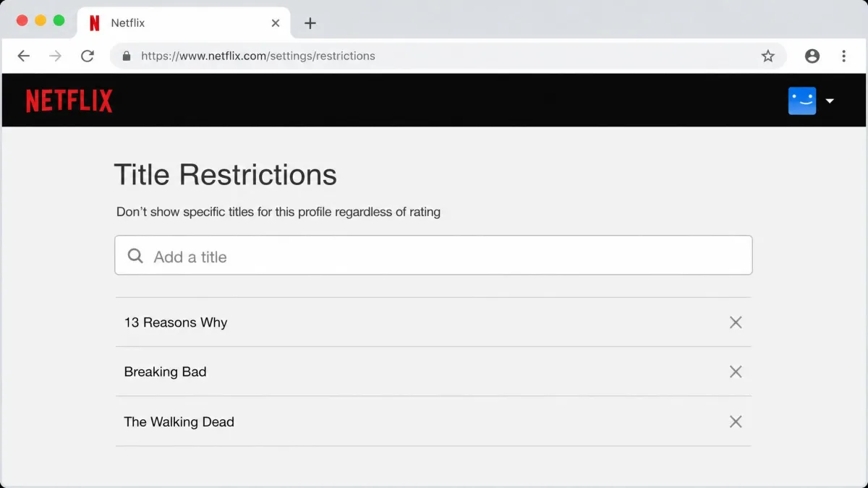Remove Breaking Bad from restricted titles
This screenshot has height=488, width=868.
(x=736, y=372)
